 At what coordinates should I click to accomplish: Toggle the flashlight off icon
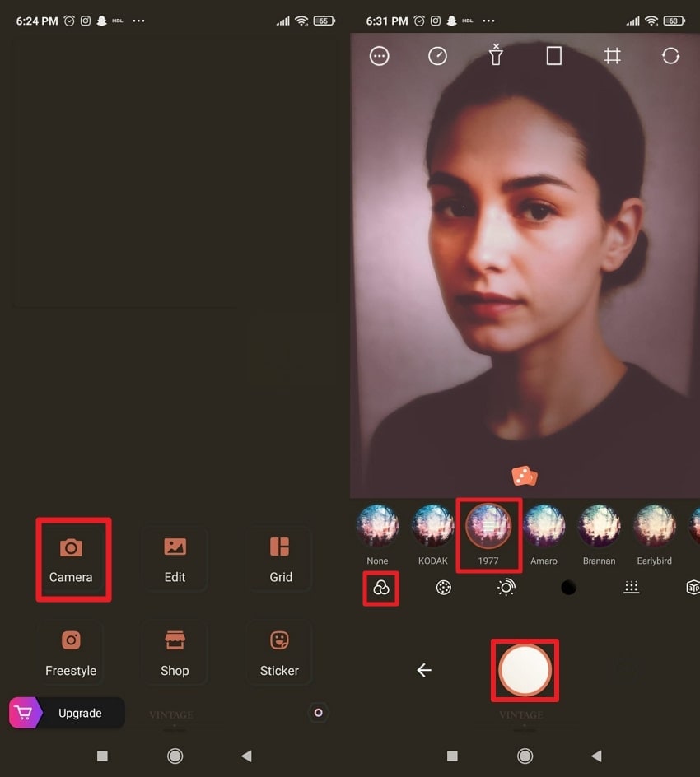[496, 54]
